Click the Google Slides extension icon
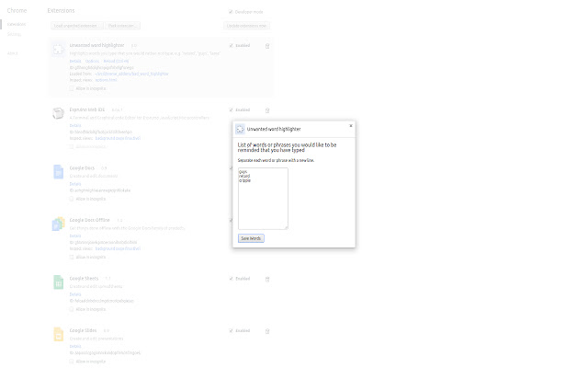The image size is (588, 368). pyautogui.click(x=58, y=334)
